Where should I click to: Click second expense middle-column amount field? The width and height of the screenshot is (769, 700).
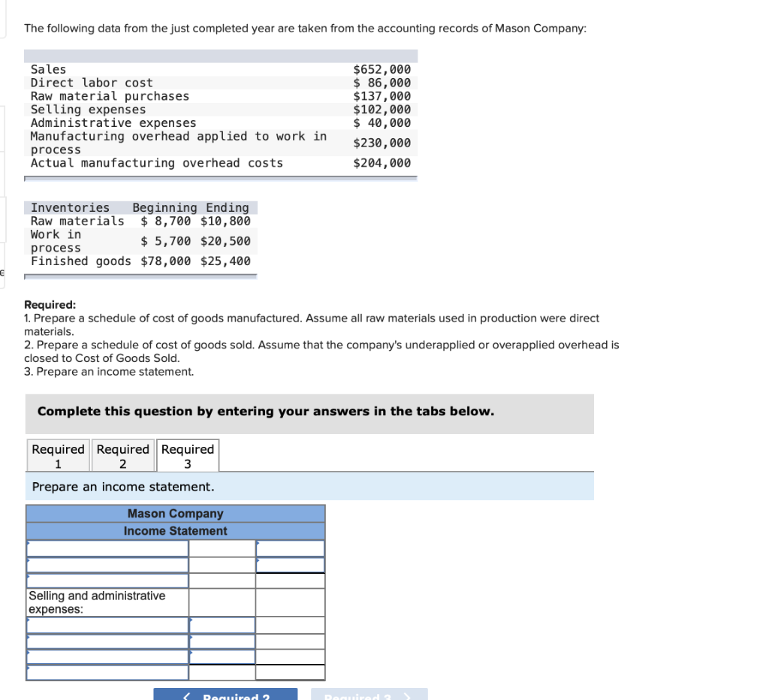click(x=222, y=641)
